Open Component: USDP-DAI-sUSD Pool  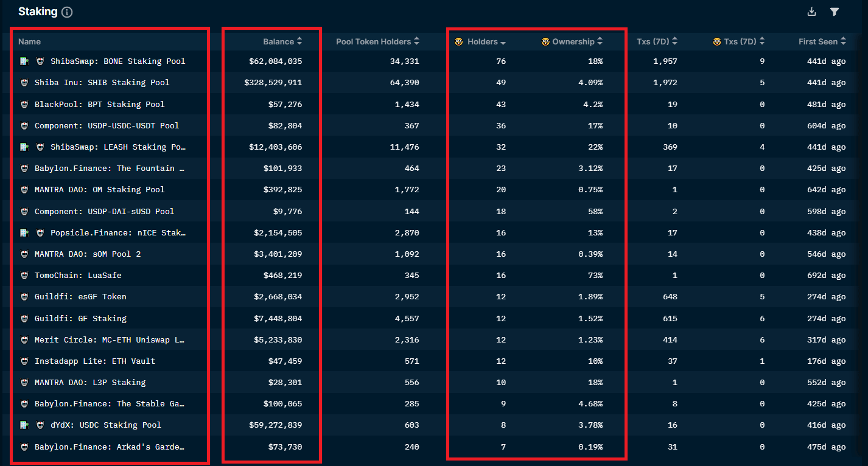[105, 212]
